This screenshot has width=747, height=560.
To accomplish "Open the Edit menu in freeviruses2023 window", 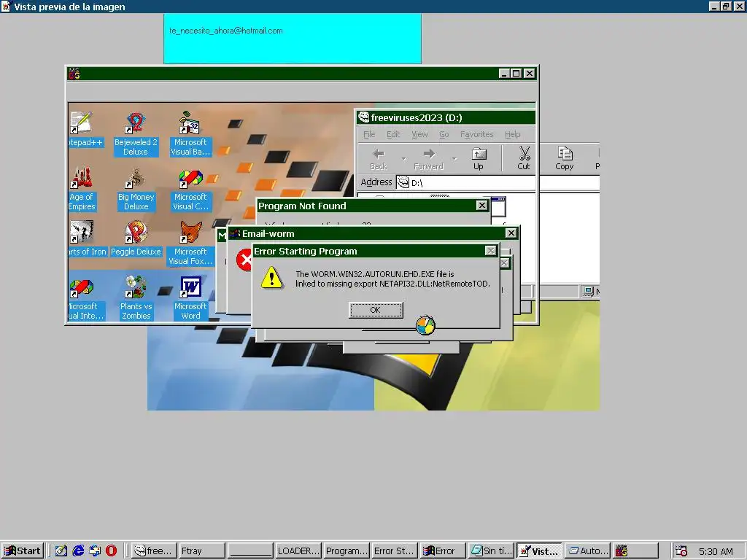I will (393, 134).
